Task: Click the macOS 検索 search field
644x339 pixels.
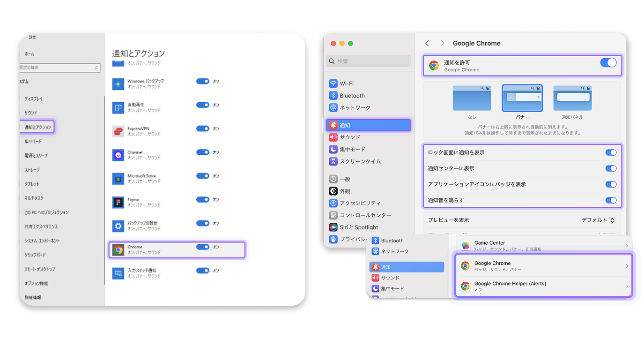Action: 368,61
